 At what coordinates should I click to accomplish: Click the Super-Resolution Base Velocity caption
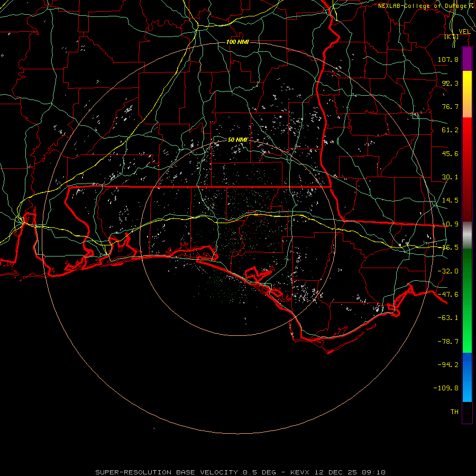(x=241, y=472)
